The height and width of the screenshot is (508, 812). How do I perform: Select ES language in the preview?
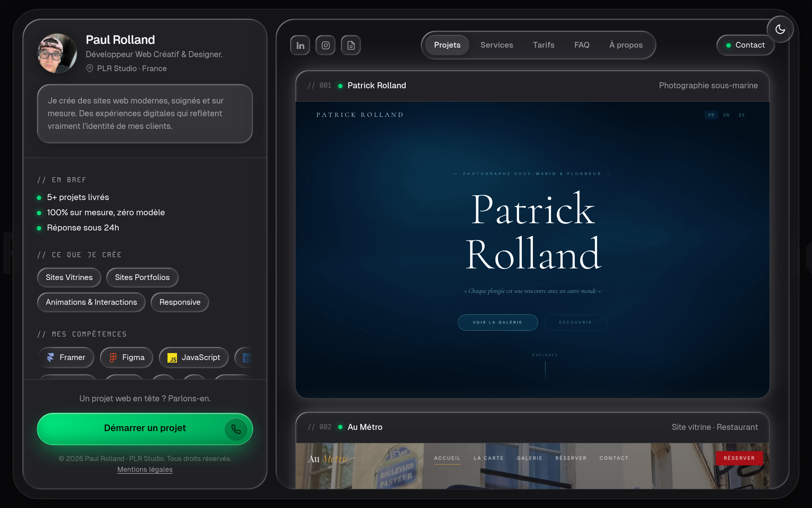coord(742,115)
